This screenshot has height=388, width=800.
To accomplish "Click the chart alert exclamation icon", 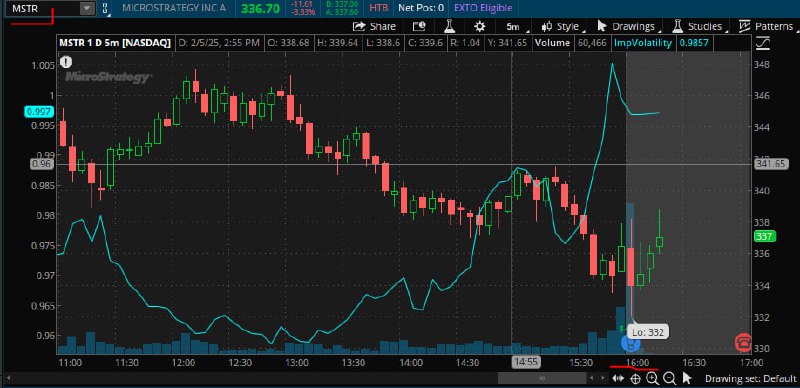I will (66, 62).
